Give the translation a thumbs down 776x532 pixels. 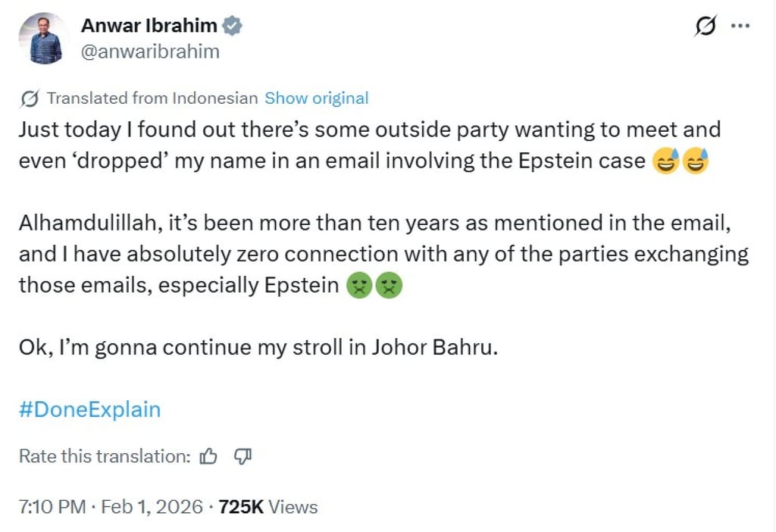[x=242, y=456]
